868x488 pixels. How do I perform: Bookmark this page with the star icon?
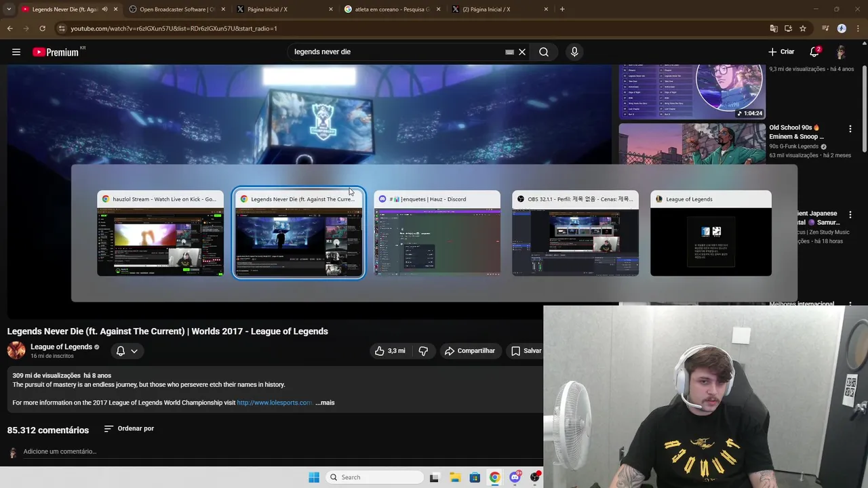pos(803,28)
